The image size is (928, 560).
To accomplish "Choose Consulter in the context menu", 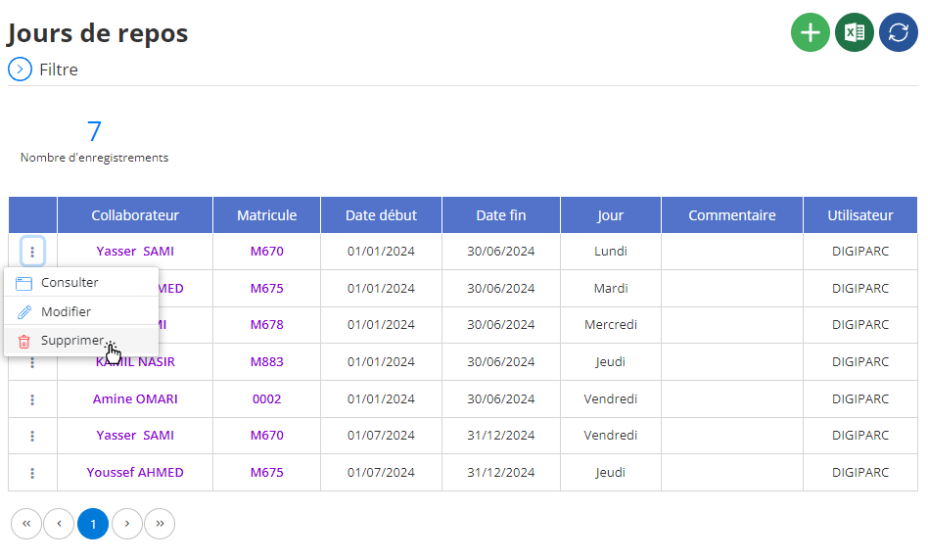I will [x=81, y=282].
